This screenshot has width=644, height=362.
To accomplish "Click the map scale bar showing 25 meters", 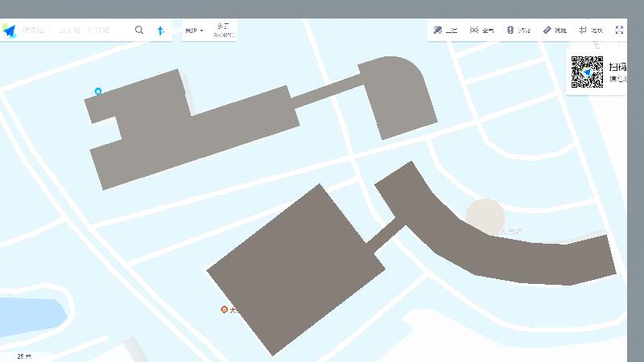I will coord(24,356).
